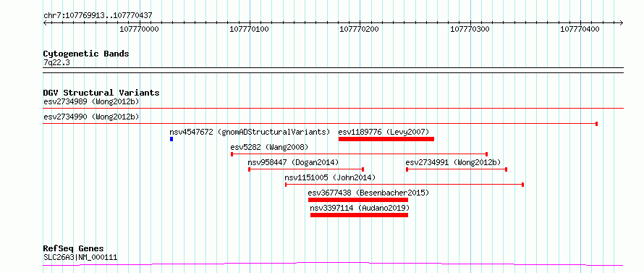Click the 107770200 ruler position label
Image resolution: width=644 pixels, height=273 pixels.
pos(360,29)
